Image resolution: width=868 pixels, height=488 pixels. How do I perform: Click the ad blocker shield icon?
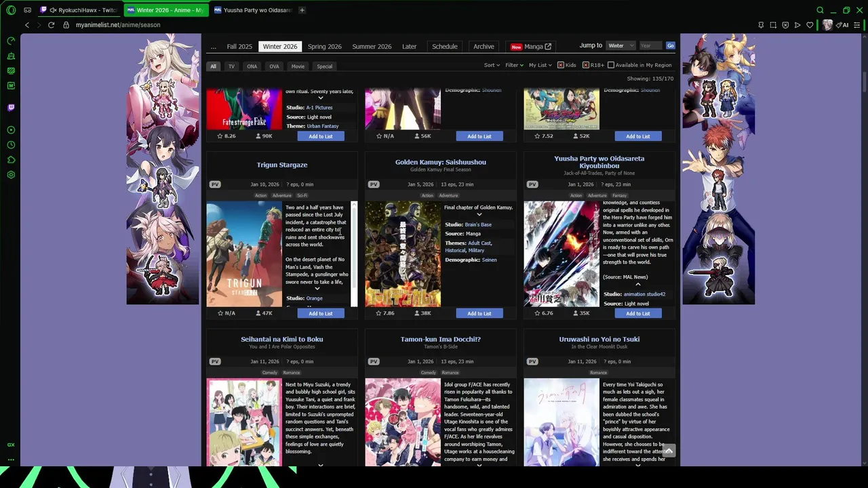[x=785, y=25]
